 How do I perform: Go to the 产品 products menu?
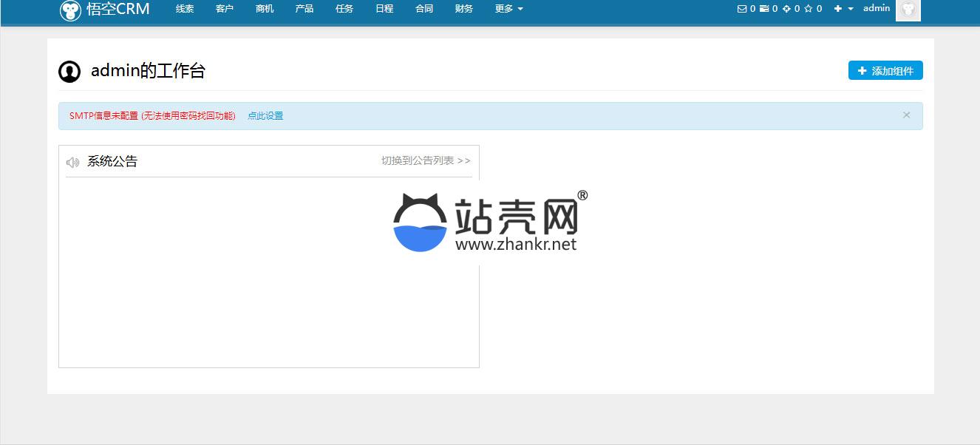tap(304, 9)
